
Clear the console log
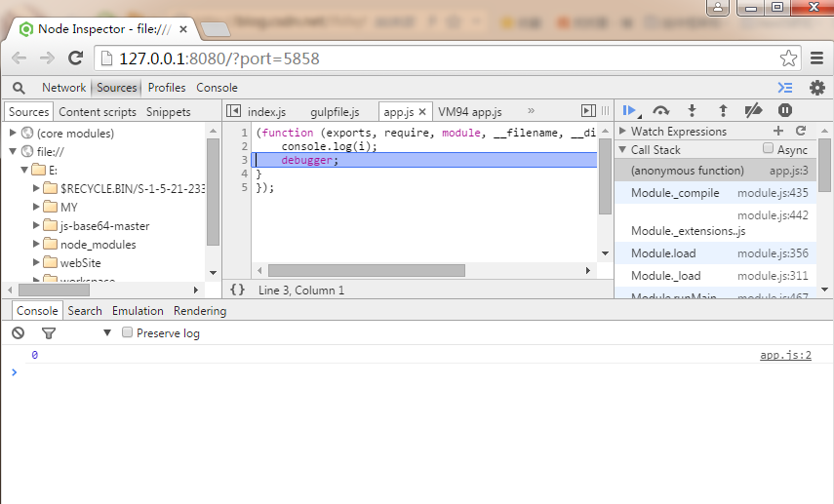click(x=18, y=333)
